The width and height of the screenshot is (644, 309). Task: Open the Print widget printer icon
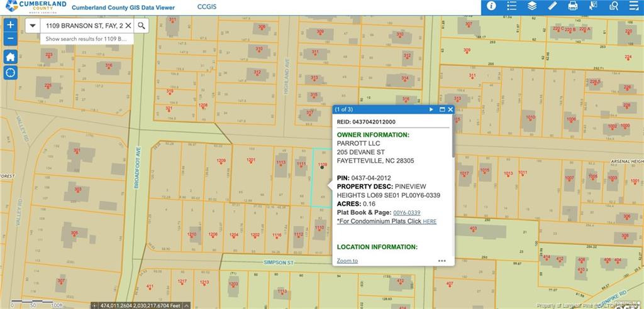(x=573, y=6)
